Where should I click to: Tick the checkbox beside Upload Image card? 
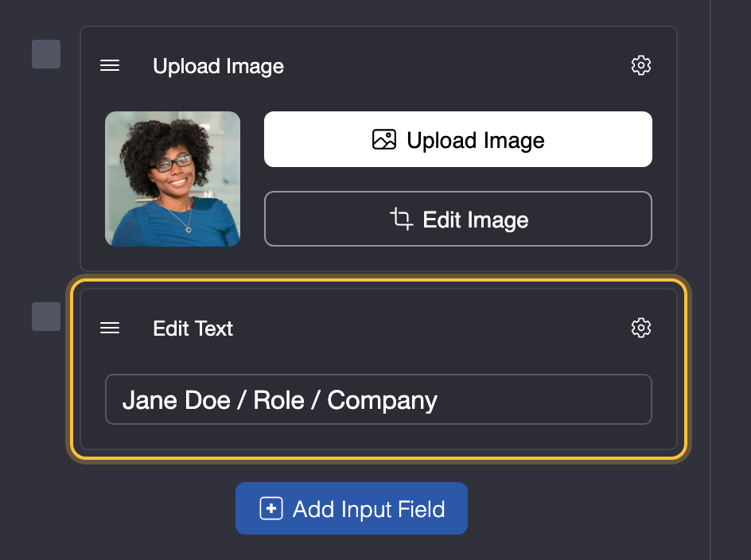[x=46, y=54]
